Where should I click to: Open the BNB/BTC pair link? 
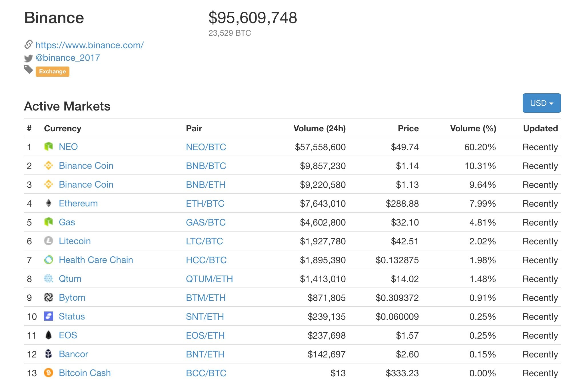(206, 166)
